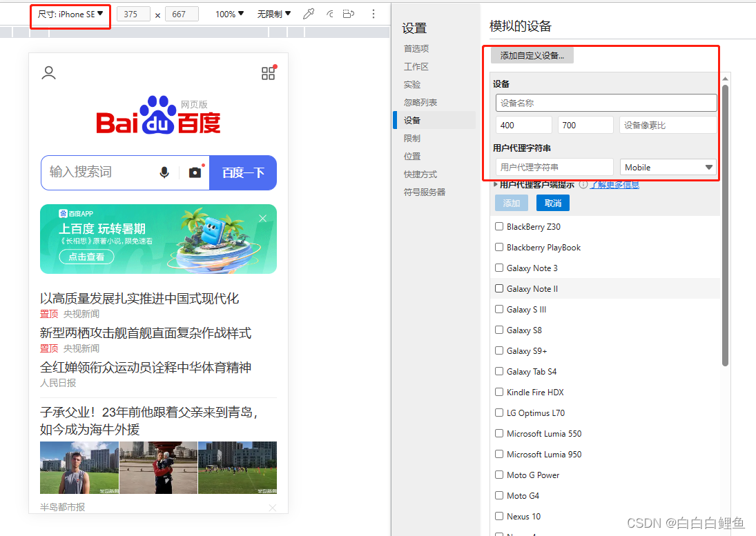Enable the Moto G4 checkbox
The image size is (756, 536).
pos(499,495)
